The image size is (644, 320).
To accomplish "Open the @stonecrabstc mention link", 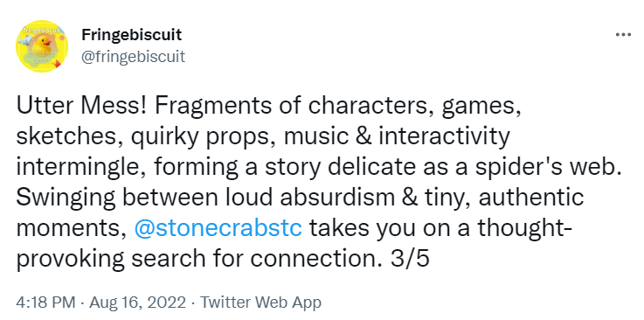I will (x=218, y=228).
